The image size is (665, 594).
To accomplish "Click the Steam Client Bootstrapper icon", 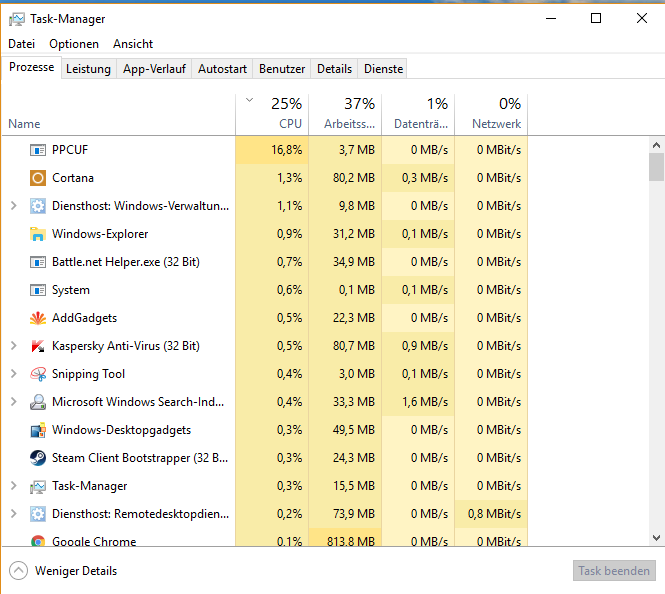I will click(x=38, y=458).
